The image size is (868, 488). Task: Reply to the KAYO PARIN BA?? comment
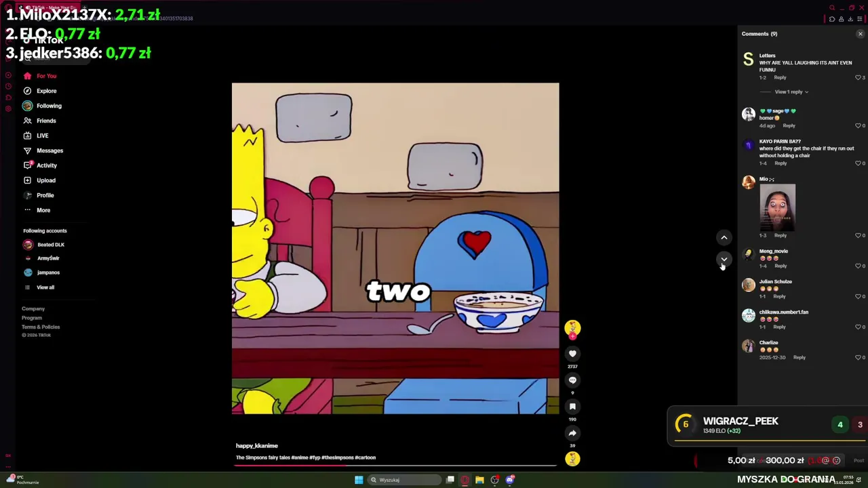tap(781, 163)
